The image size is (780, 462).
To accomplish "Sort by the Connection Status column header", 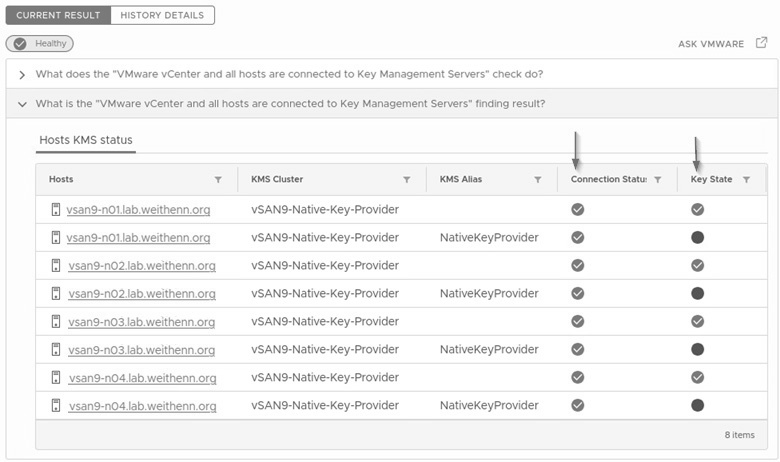I will (609, 179).
